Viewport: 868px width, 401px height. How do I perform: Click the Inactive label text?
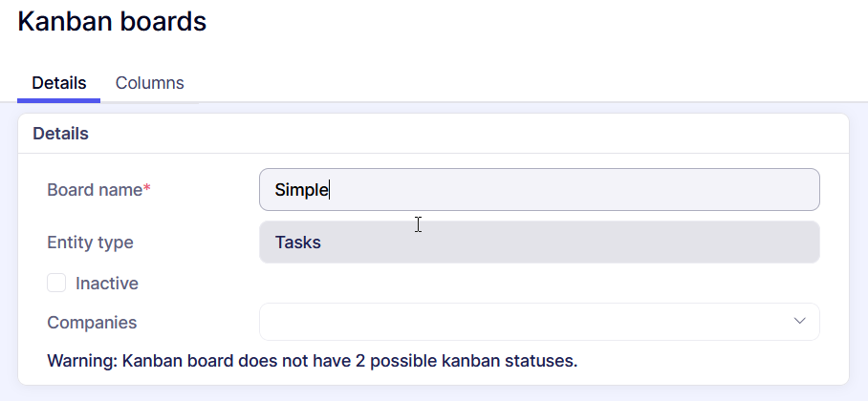[107, 284]
